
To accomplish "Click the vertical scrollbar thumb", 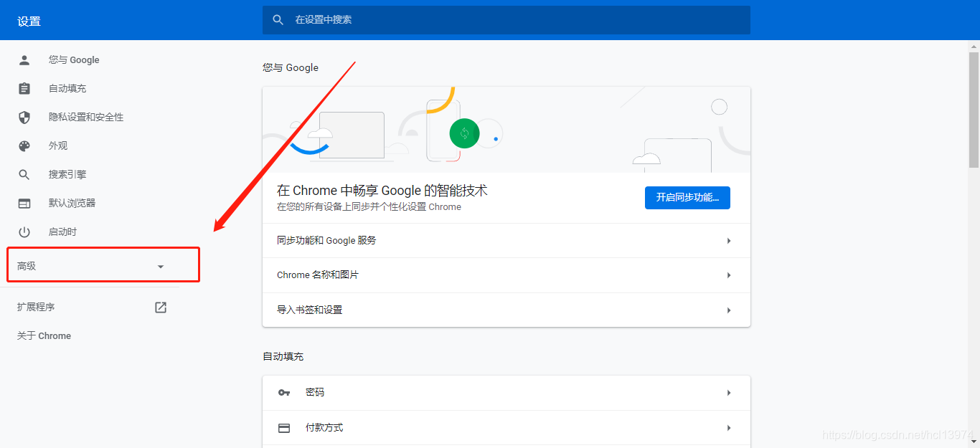I will click(x=974, y=110).
